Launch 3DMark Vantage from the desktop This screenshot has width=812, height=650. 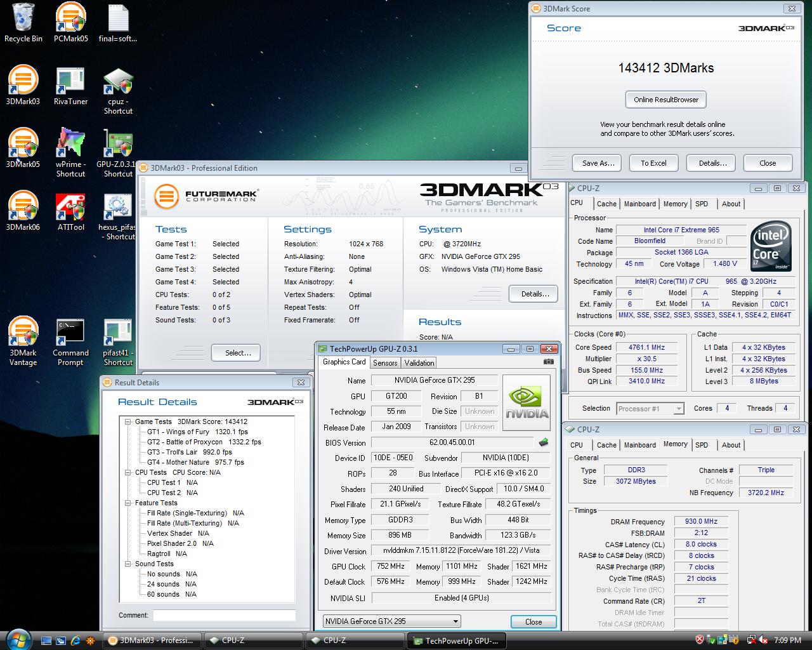pos(23,342)
